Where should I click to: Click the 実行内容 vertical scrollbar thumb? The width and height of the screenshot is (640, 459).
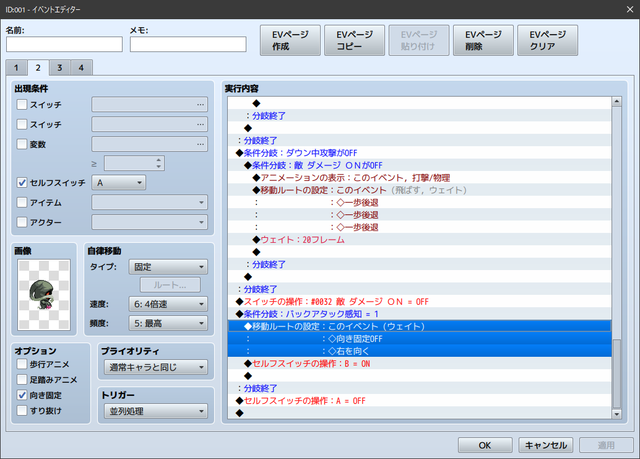616,373
